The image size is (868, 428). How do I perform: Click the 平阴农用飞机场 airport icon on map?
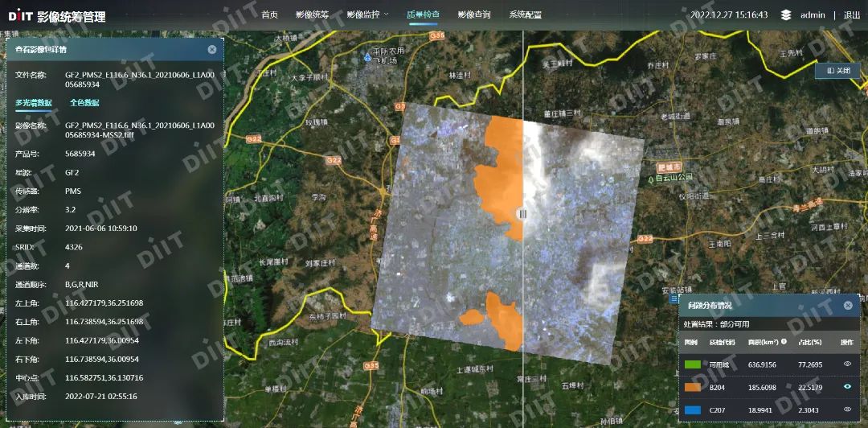pos(368,56)
